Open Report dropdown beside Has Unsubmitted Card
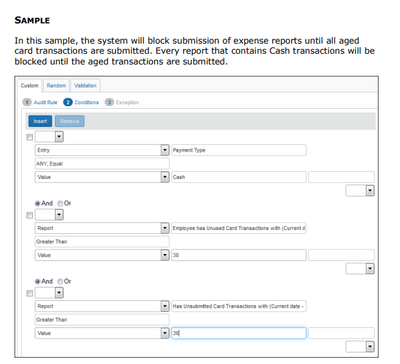Image resolution: width=400 pixels, height=364 pixels. click(x=102, y=306)
